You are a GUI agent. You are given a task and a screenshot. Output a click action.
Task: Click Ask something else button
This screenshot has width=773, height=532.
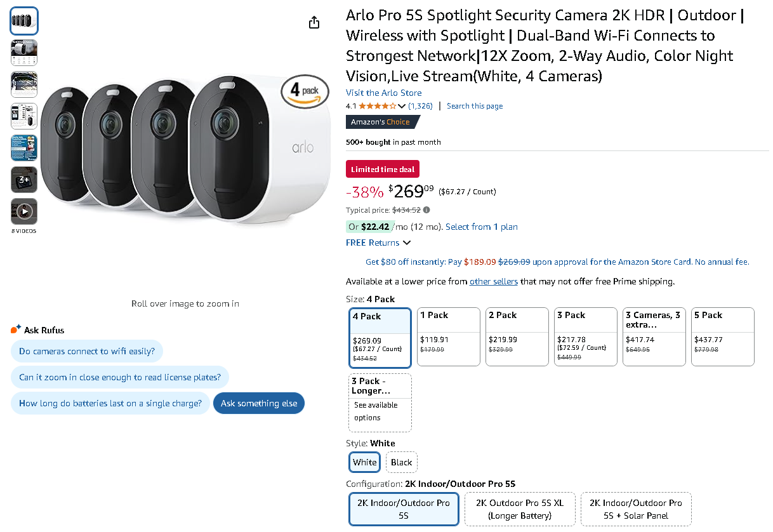click(259, 403)
